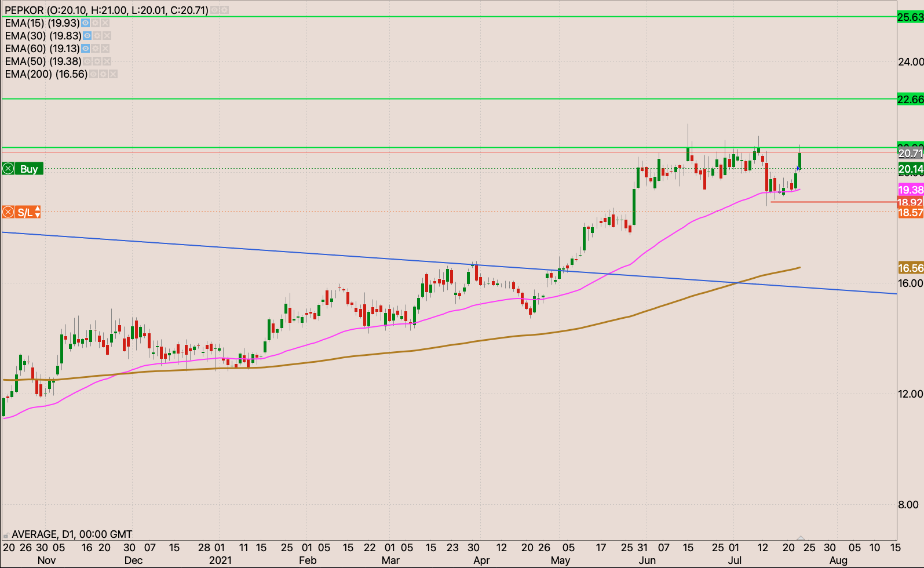Click the orange S/L order label

pos(24,212)
